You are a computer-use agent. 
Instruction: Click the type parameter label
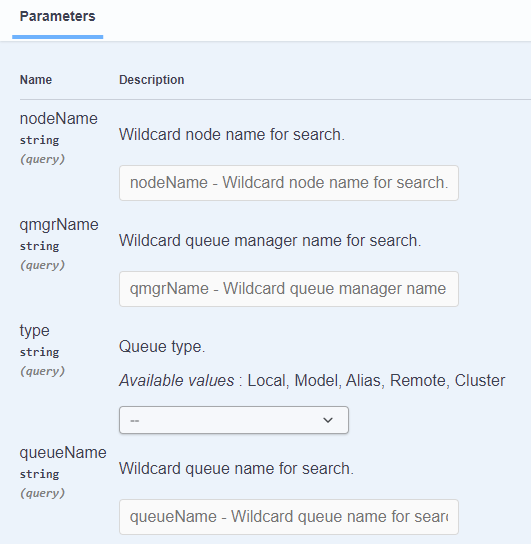point(34,331)
